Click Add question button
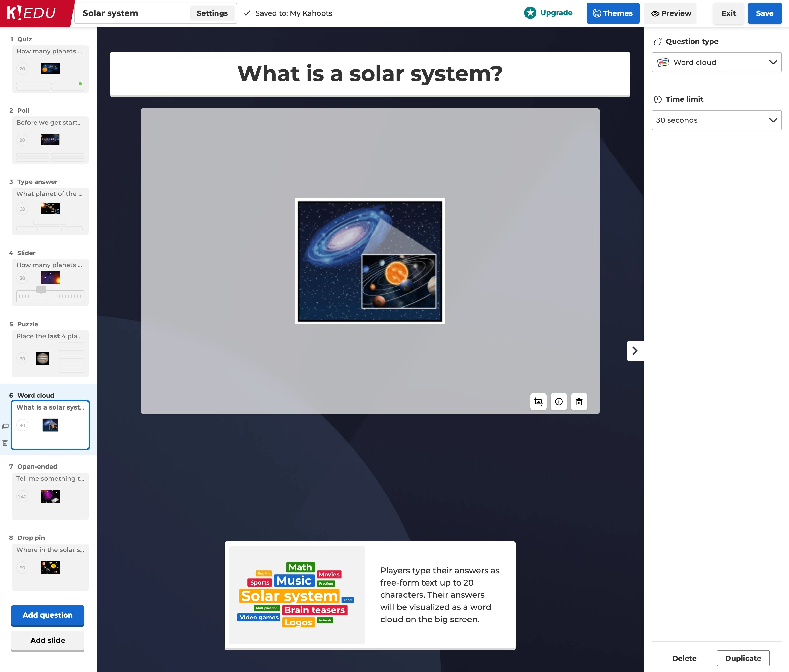The image size is (789, 672). [48, 615]
